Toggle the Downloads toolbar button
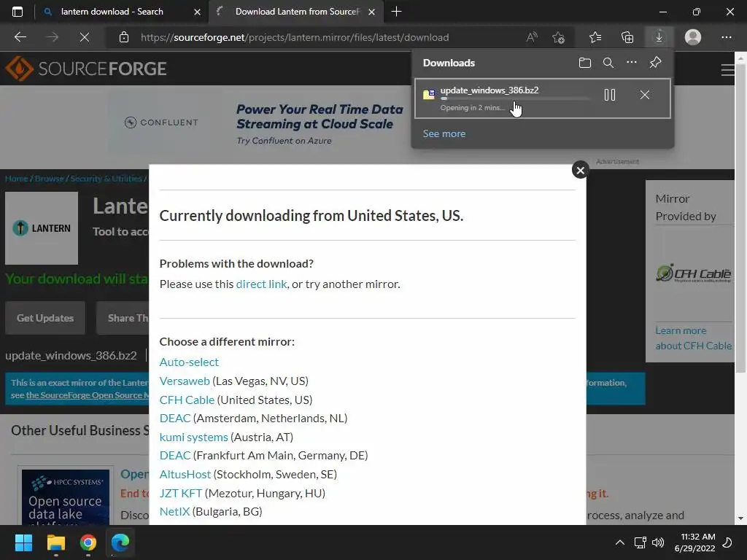This screenshot has height=560, width=747. click(659, 37)
